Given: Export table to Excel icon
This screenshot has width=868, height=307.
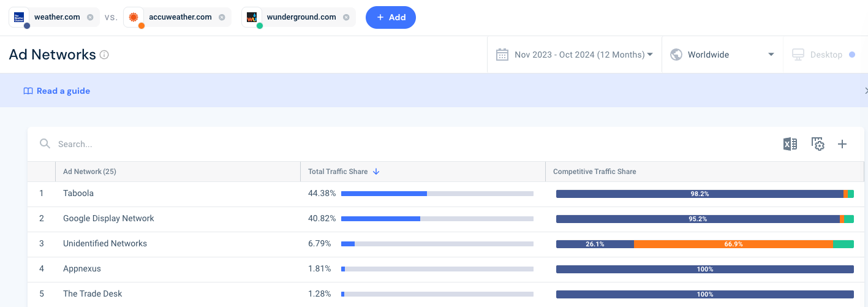Looking at the screenshot, I should click(790, 144).
